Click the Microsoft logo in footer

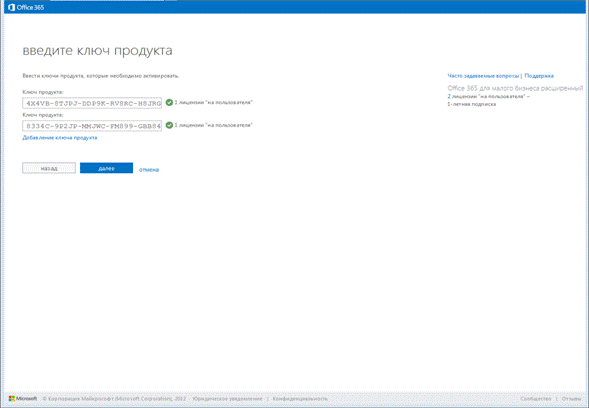pyautogui.click(x=23, y=398)
